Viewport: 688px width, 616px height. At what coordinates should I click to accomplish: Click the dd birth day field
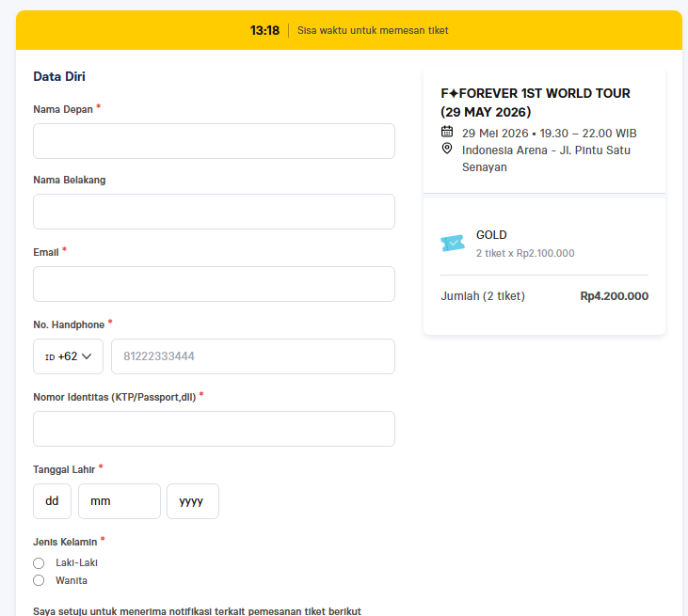[x=52, y=501]
